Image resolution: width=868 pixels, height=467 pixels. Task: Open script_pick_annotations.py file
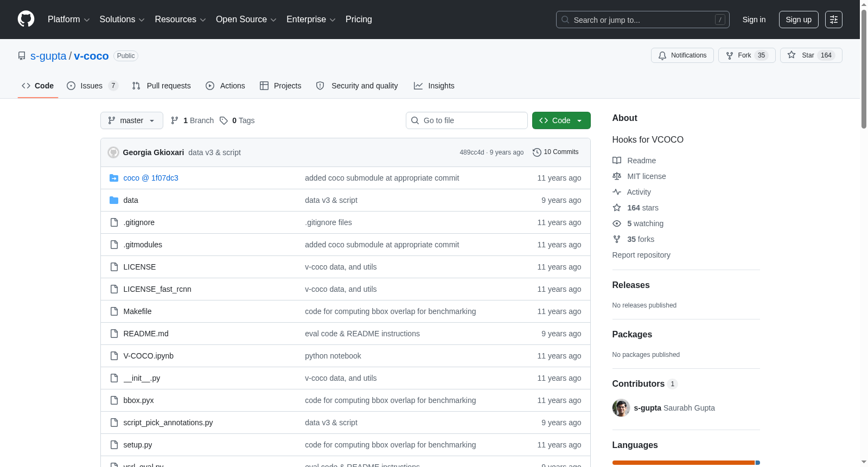[168, 423]
